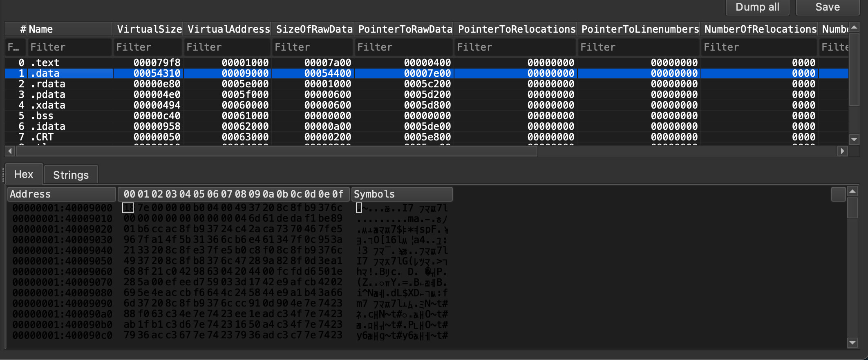Sort by the VirtualSize column header
Image resolution: width=868 pixels, height=360 pixels.
point(148,29)
